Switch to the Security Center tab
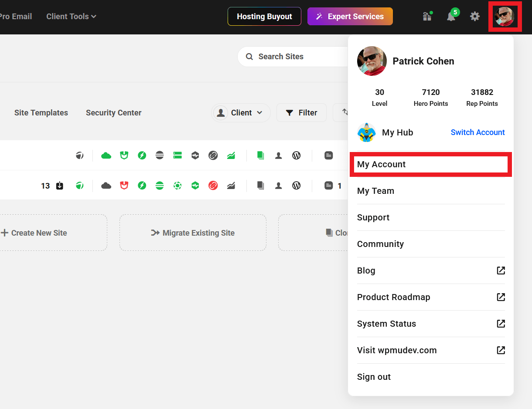The image size is (532, 409). (x=113, y=113)
